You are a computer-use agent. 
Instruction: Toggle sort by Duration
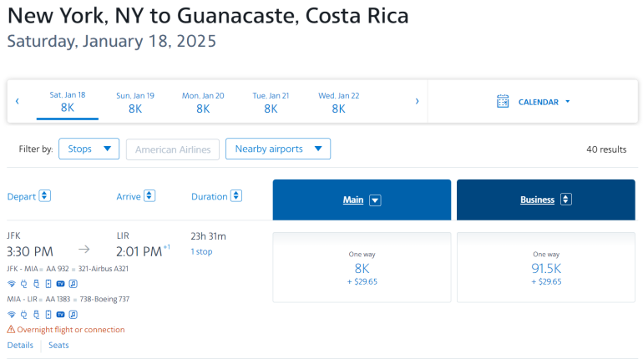click(x=236, y=196)
